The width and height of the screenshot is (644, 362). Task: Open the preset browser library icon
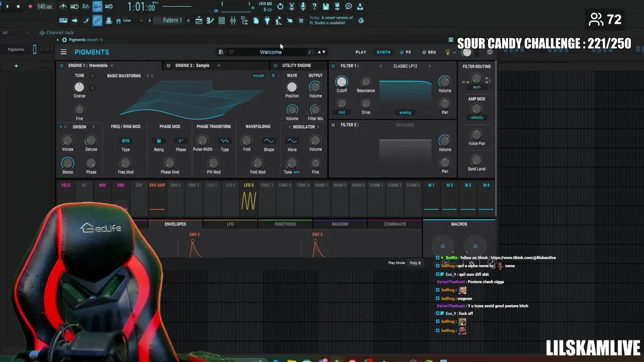click(x=220, y=52)
